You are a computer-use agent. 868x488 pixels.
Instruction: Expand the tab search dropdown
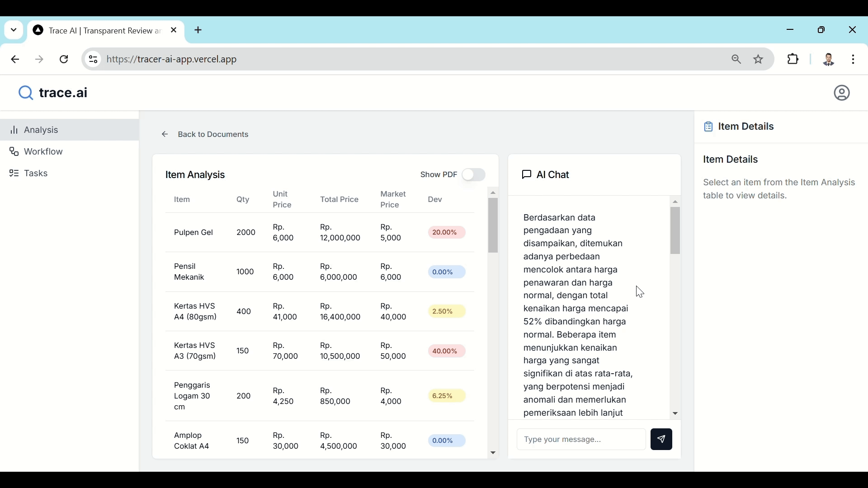tap(14, 30)
